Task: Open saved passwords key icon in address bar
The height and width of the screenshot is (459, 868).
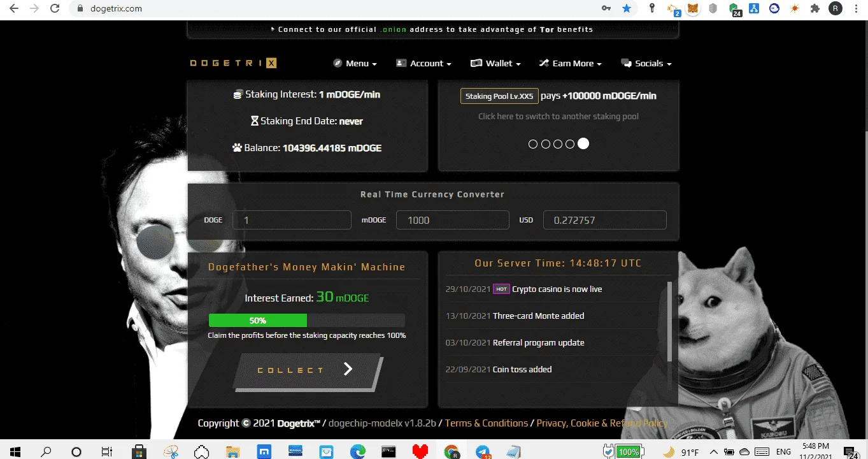Action: (x=606, y=8)
